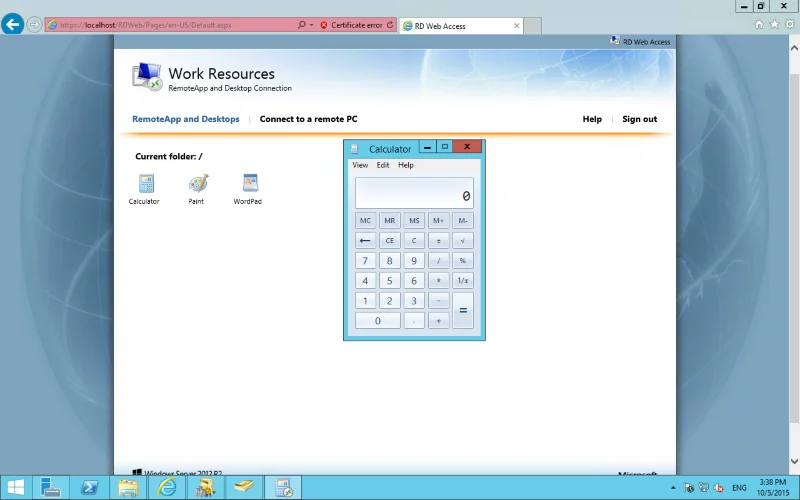This screenshot has width=800, height=500.
Task: Click the Sign out link
Action: tap(639, 119)
